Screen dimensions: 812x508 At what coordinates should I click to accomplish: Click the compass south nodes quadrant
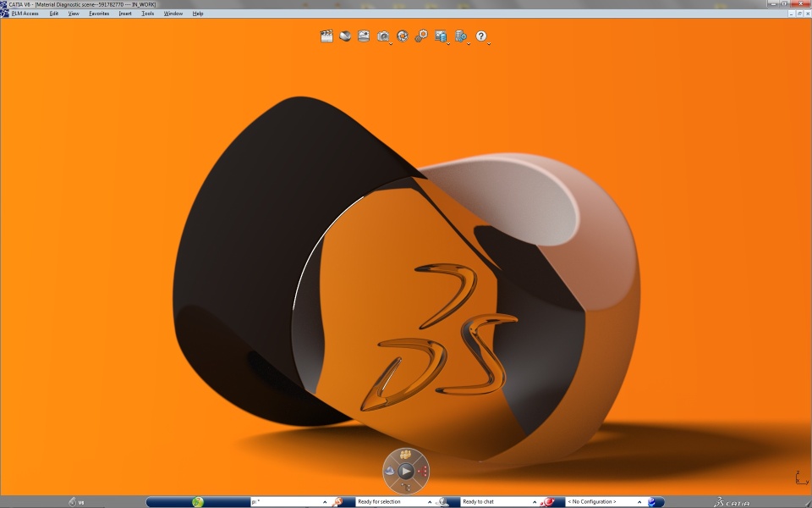click(405, 487)
